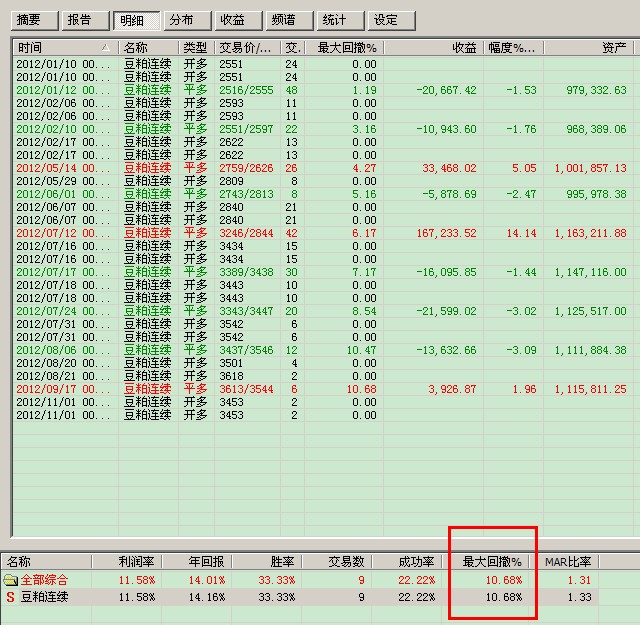Select the 2012/02/10 平多 trade row
Screen dimensions: 640x625
click(x=321, y=129)
